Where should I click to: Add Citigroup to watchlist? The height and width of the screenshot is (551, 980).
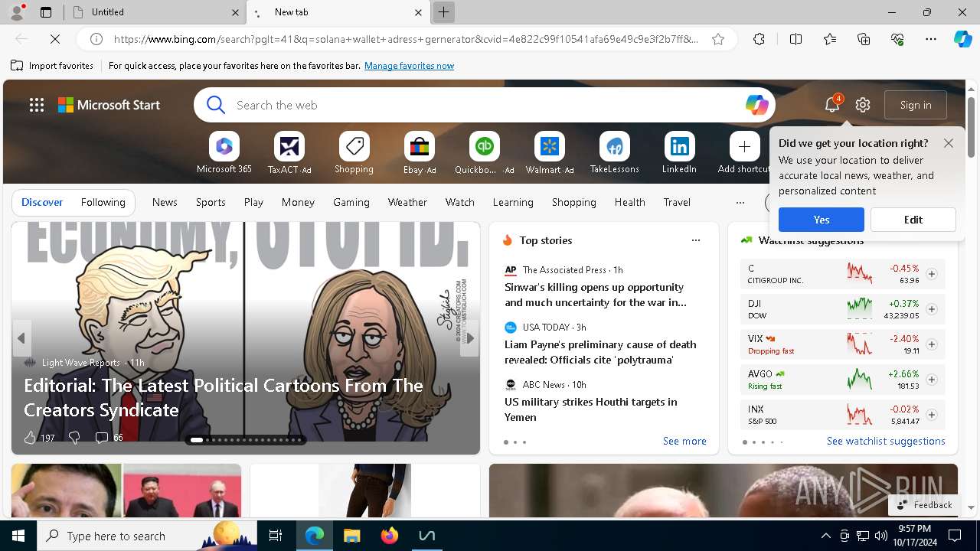[x=931, y=274]
